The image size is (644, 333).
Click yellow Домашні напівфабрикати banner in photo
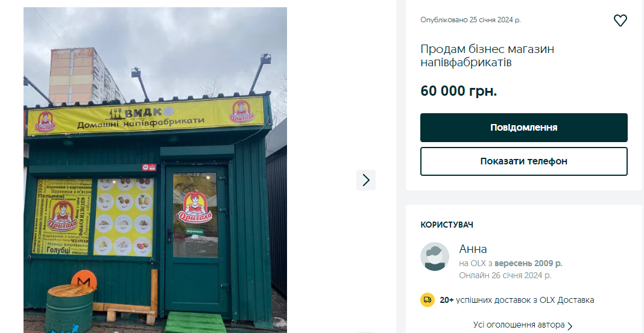pos(146,116)
